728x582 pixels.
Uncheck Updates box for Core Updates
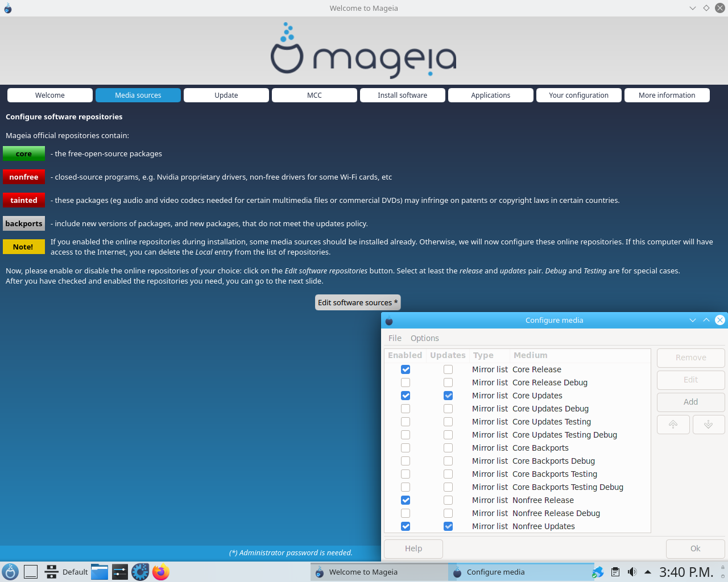[448, 396]
